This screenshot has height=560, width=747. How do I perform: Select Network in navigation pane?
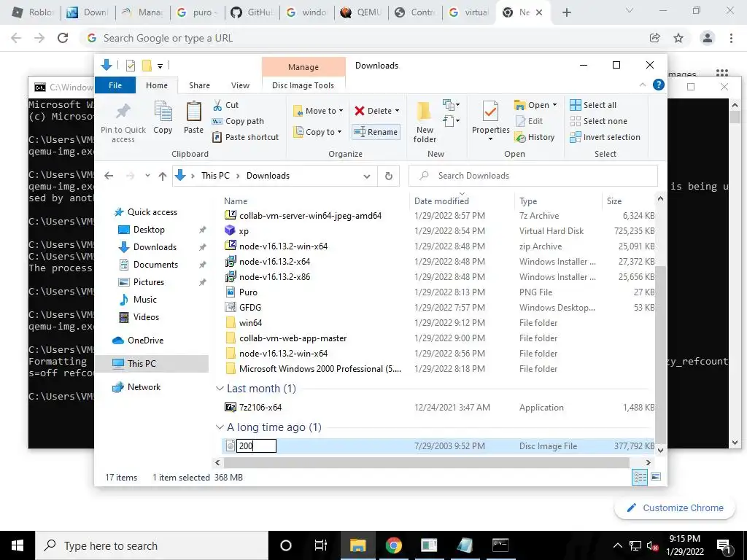click(x=144, y=387)
